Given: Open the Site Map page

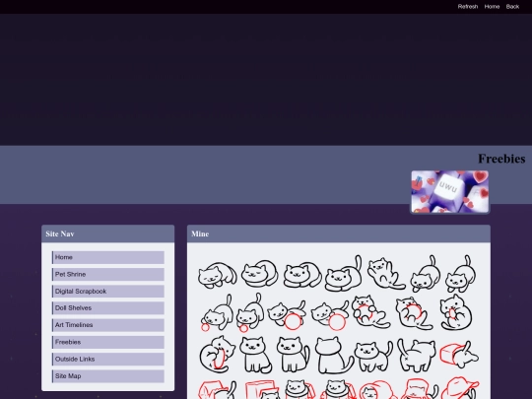Looking at the screenshot, I should pos(108,376).
